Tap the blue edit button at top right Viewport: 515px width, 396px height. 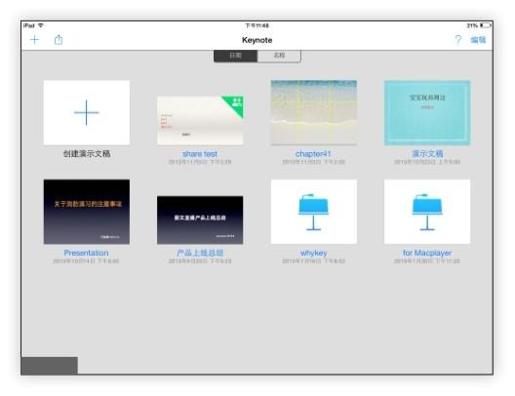pos(478,40)
